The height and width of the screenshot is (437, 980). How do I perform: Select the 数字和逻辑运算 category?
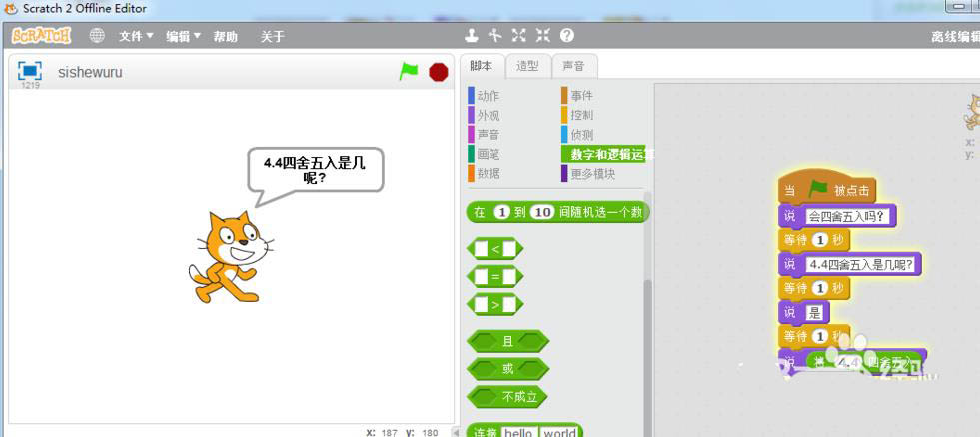[607, 154]
